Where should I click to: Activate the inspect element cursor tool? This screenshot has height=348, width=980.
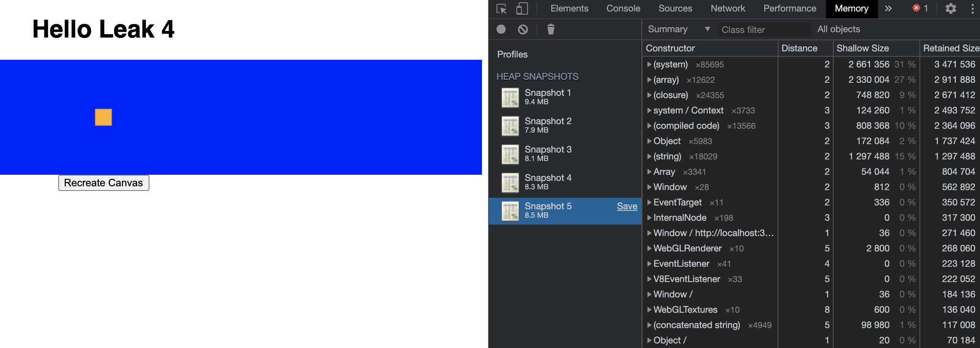pos(502,8)
